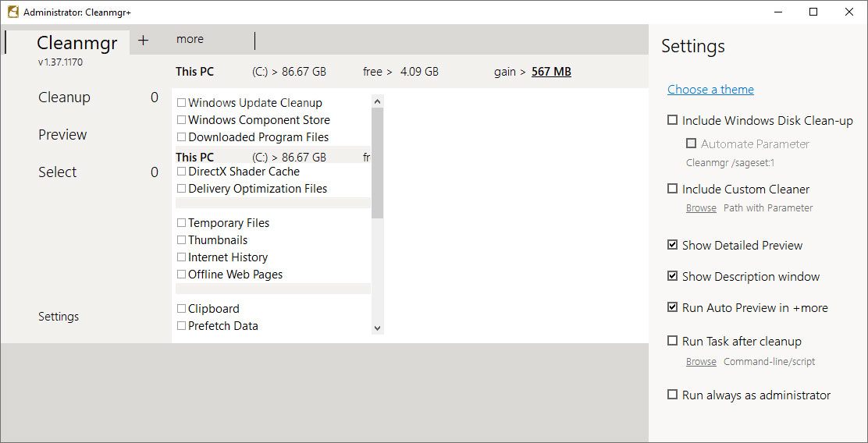
Task: Click the (C:) > 86.67 GB header text
Action: pos(289,71)
